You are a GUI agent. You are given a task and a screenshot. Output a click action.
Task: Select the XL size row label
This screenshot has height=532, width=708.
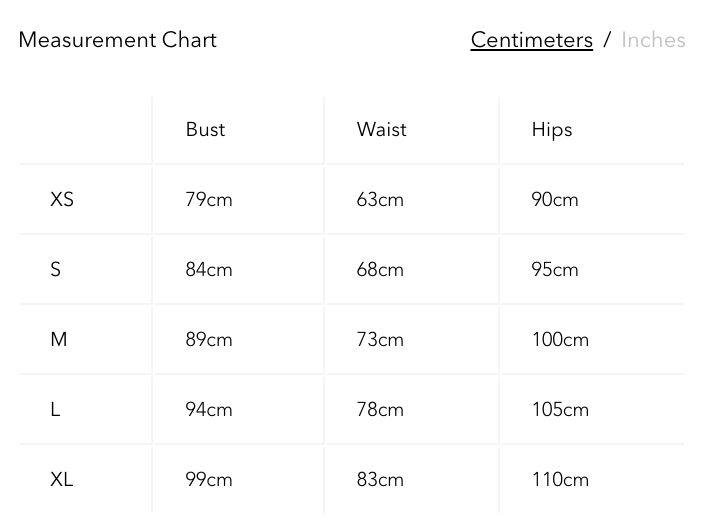coord(62,479)
